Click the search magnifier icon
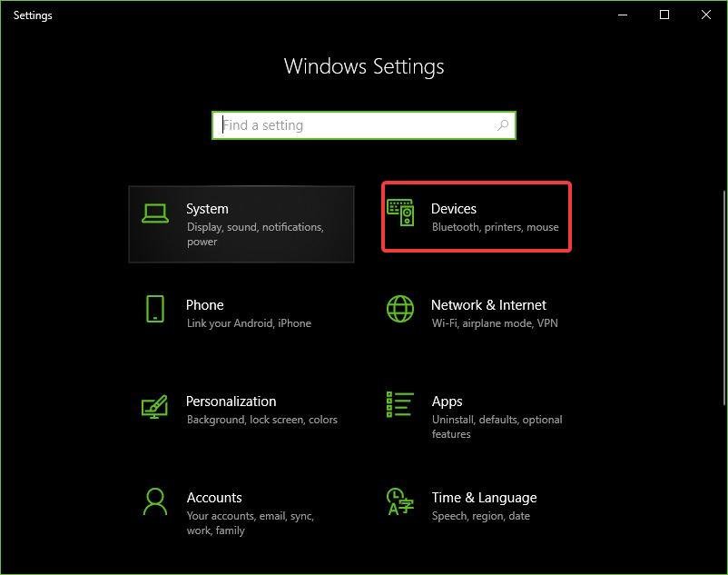This screenshot has width=728, height=575. 503,125
